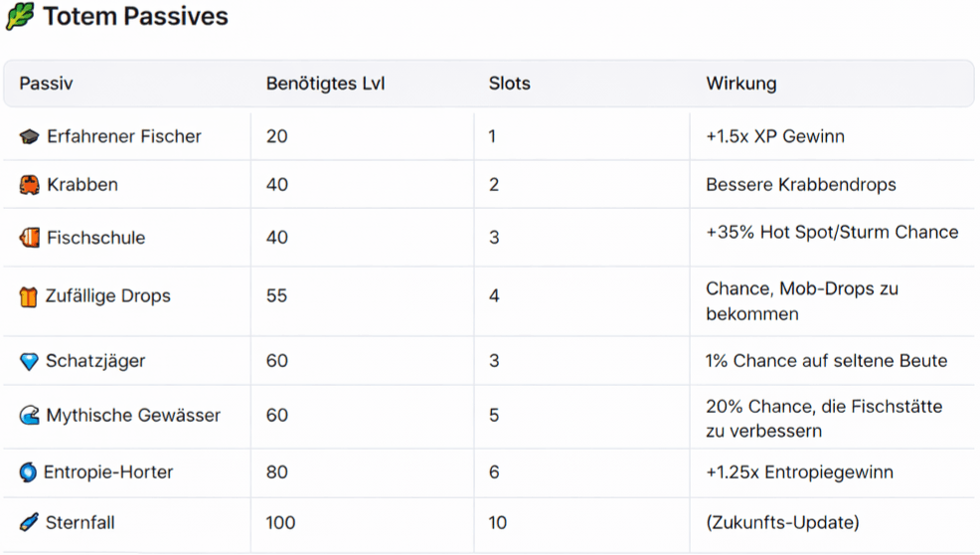Select the Erfahrener Fischer passive name
980x555 pixels.
[x=124, y=136]
